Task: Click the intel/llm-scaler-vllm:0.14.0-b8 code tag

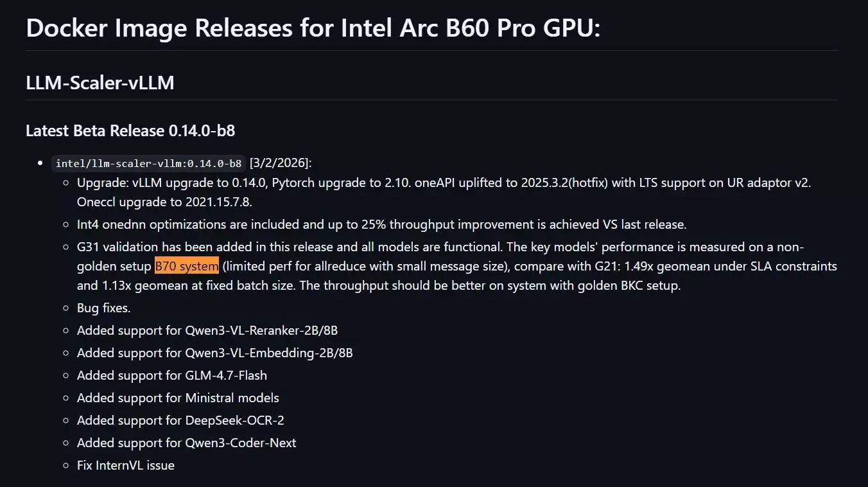Action: tap(148, 163)
